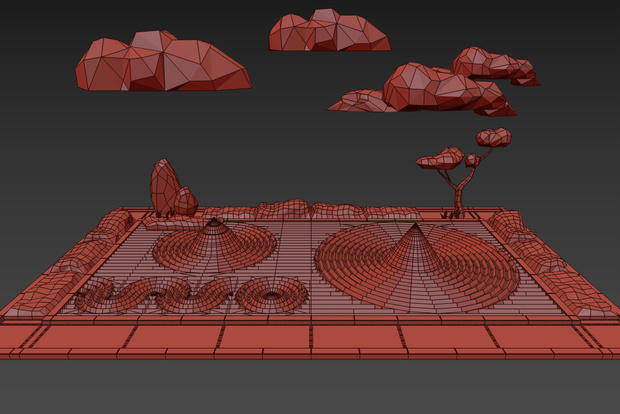Image resolution: width=620 pixels, height=414 pixels.
Task: Click the circular ripple crater's center hole
Action: (271, 295)
